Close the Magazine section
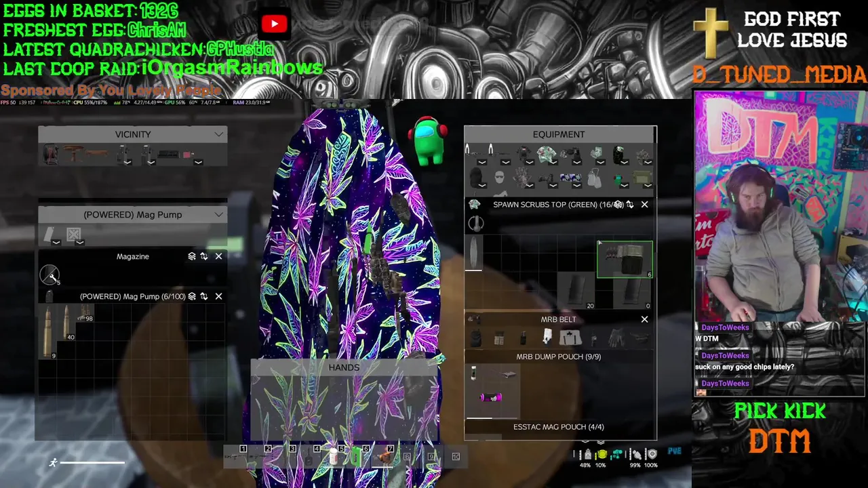The height and width of the screenshot is (488, 868). (x=218, y=256)
